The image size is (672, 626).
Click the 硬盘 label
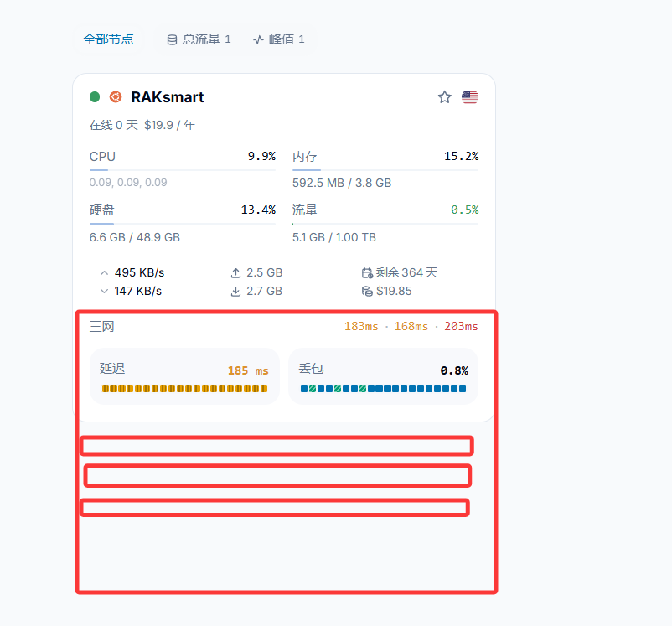[x=102, y=210]
